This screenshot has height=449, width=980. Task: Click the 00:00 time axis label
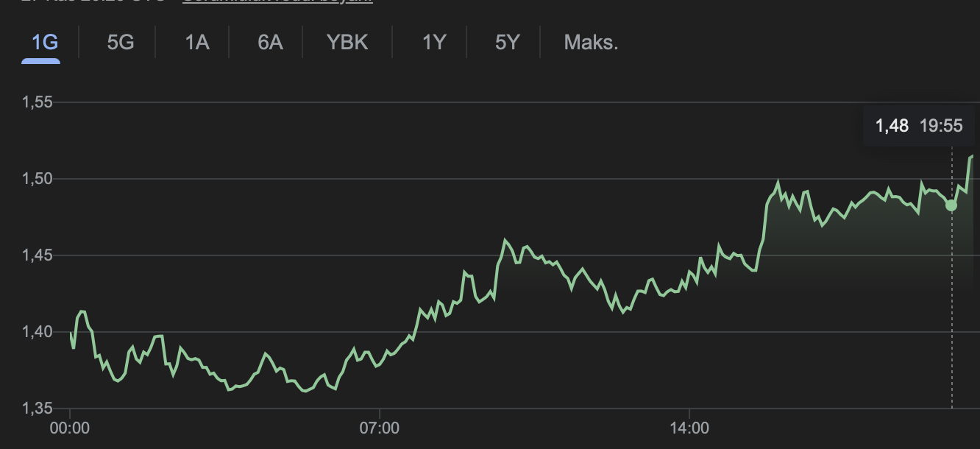pyautogui.click(x=70, y=428)
